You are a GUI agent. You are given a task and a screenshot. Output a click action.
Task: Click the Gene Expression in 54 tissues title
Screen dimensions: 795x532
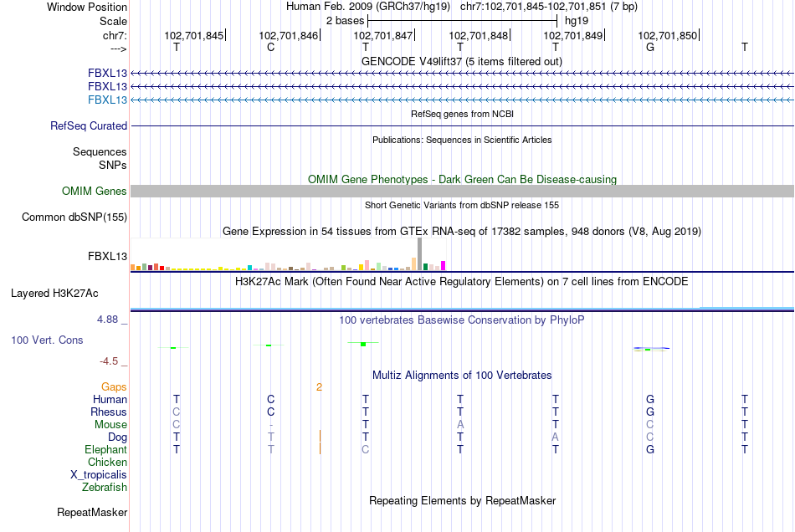point(462,232)
